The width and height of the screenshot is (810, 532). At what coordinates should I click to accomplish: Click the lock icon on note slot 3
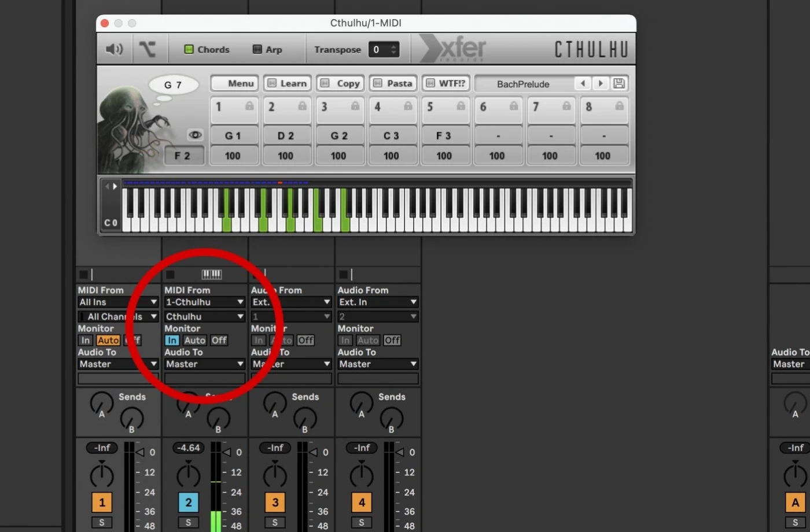click(x=355, y=106)
